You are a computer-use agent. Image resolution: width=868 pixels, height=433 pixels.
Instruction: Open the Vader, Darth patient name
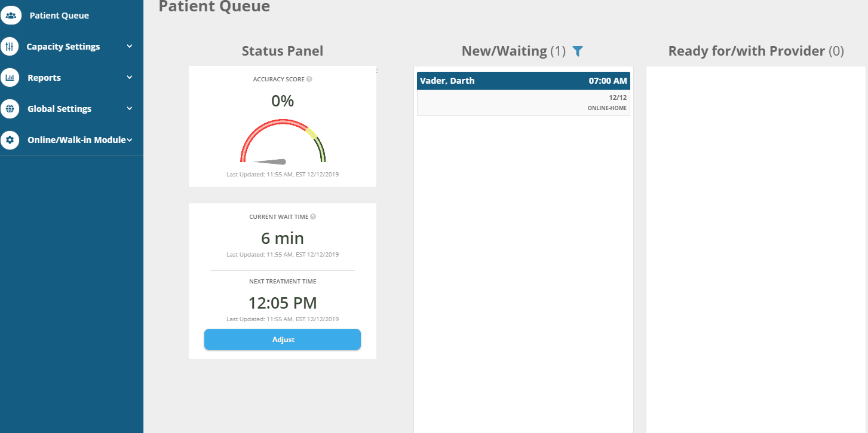click(447, 81)
